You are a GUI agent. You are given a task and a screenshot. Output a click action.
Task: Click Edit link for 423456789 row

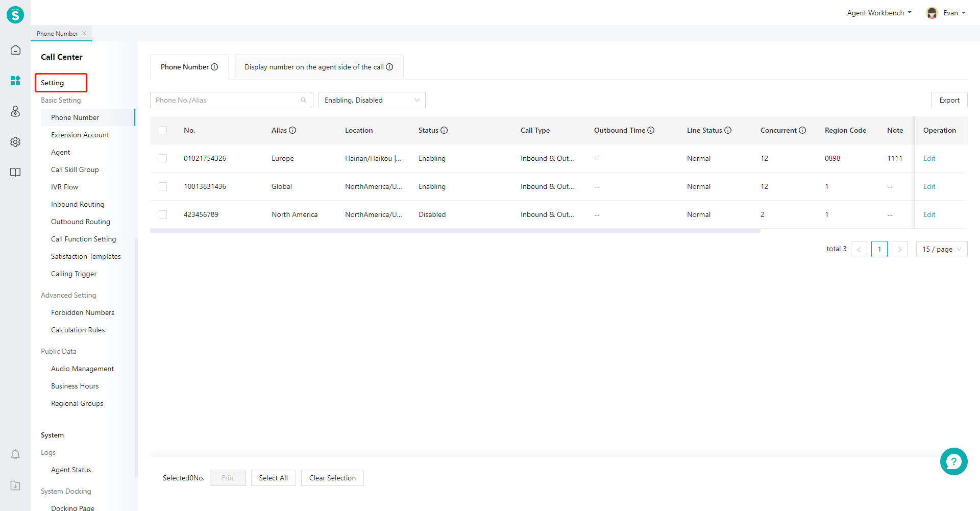[x=929, y=214]
